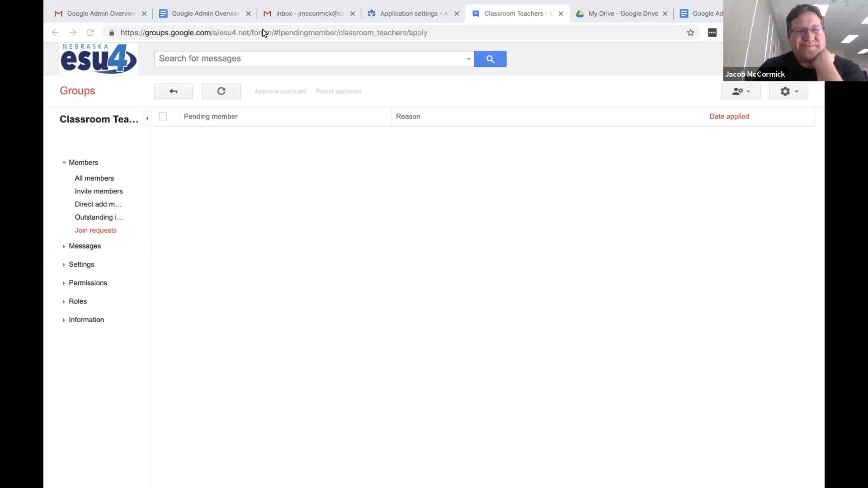
Task: Open Invite members page
Action: [x=99, y=191]
